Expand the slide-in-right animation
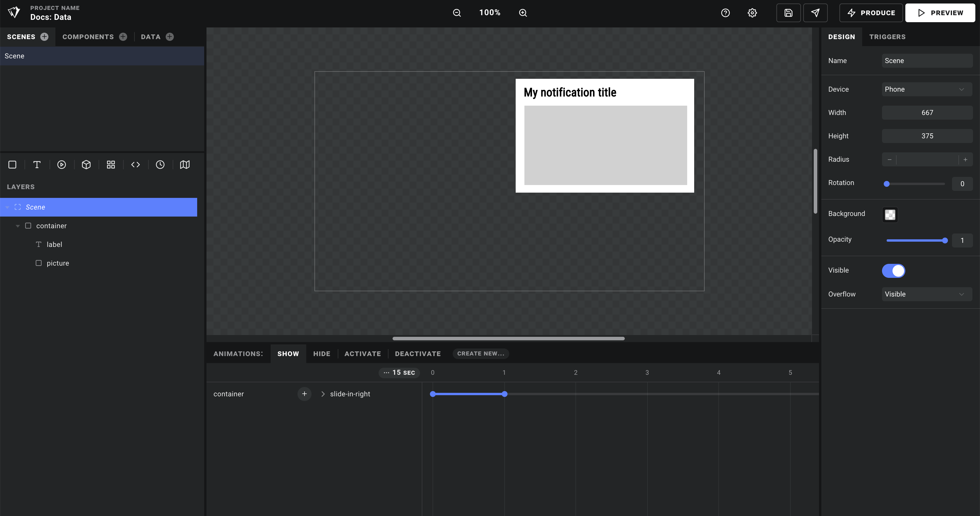Viewport: 980px width, 516px height. coord(323,394)
